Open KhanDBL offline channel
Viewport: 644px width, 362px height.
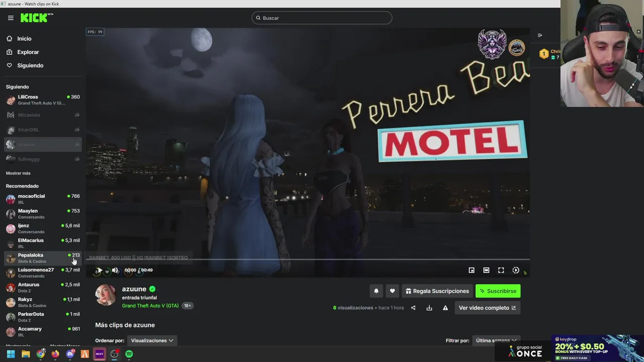43,130
